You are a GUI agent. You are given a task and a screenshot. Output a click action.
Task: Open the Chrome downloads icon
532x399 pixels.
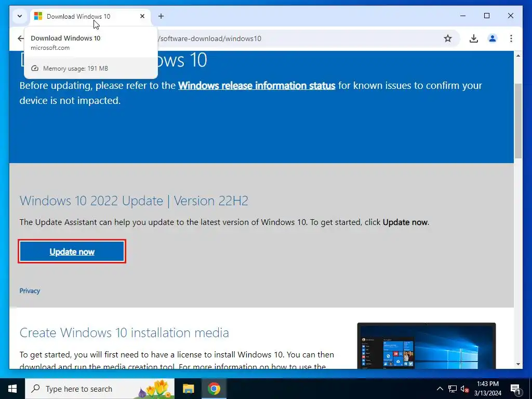point(474,38)
